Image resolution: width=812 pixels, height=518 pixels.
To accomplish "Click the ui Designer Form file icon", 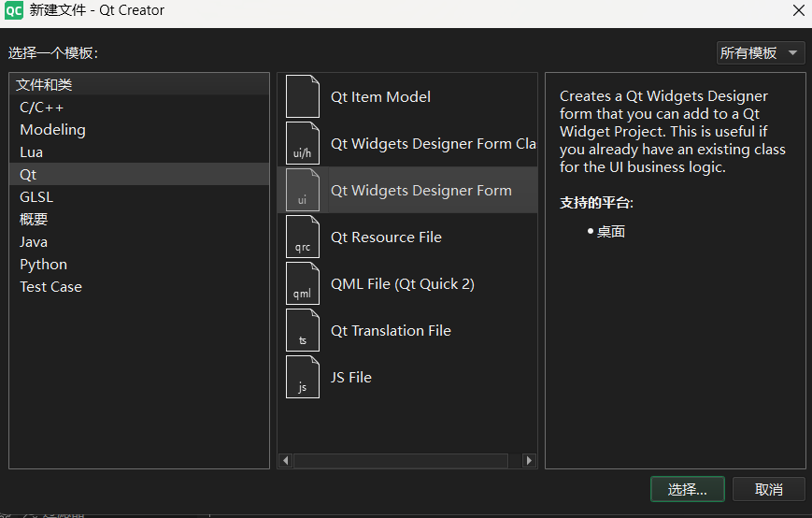I will pos(302,190).
